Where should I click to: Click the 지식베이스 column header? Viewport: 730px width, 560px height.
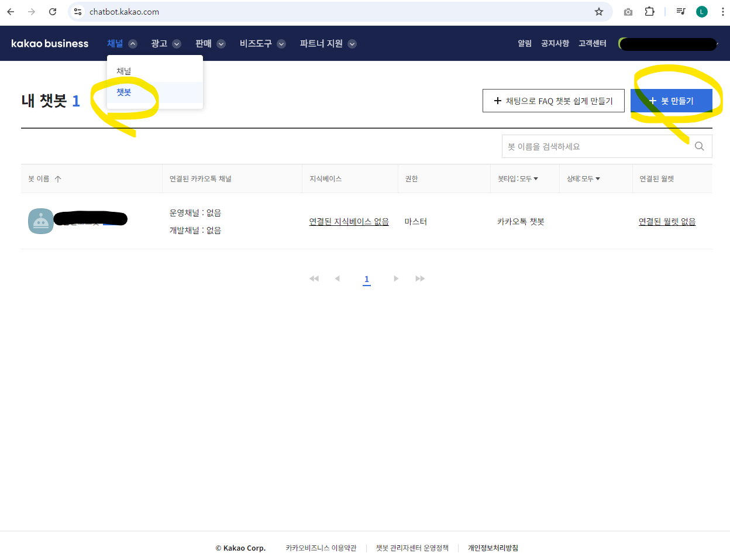pos(326,179)
